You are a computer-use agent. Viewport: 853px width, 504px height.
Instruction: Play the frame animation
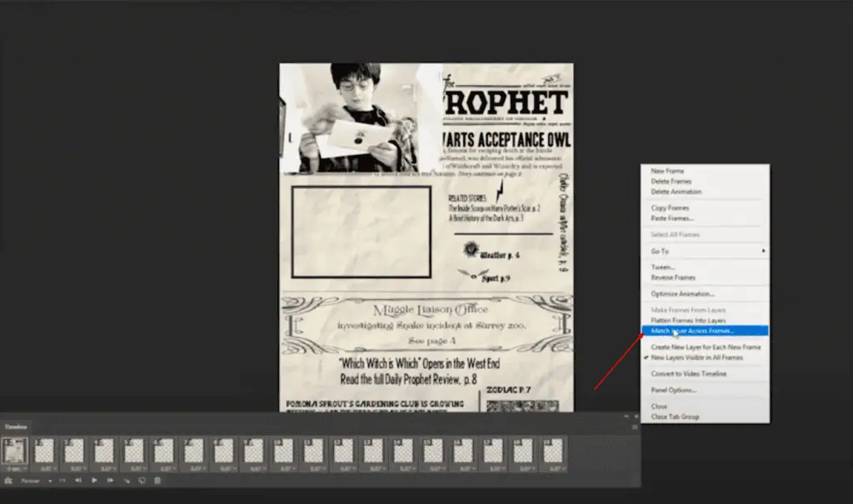coord(94,481)
